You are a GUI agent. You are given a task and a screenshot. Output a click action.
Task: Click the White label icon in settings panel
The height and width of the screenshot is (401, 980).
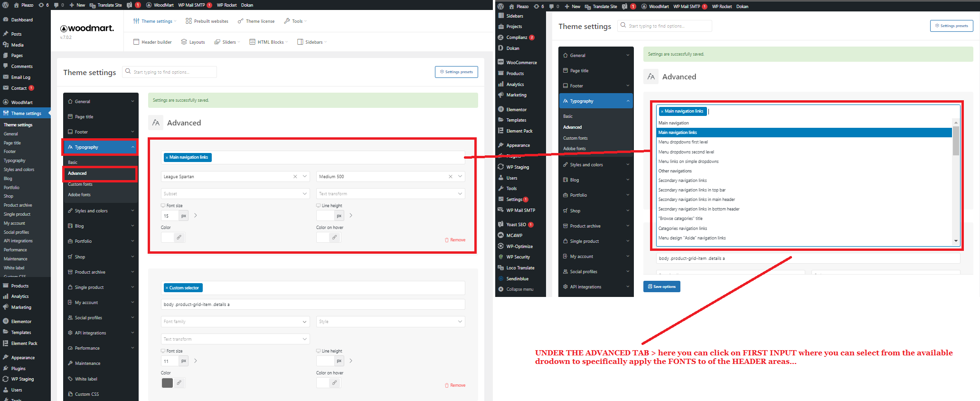70,379
